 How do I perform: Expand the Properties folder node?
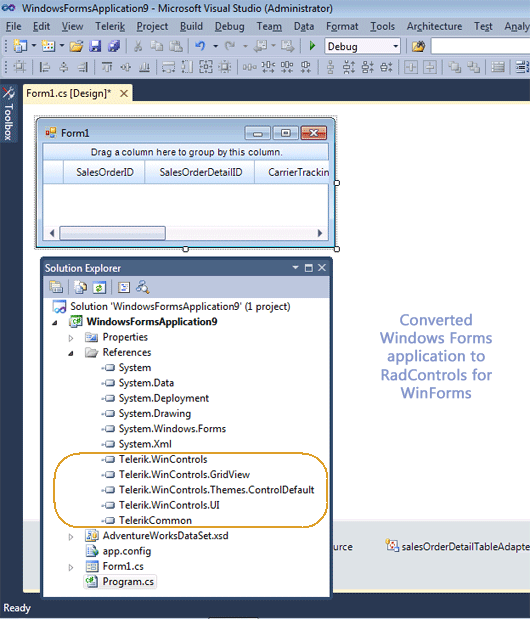(x=71, y=338)
